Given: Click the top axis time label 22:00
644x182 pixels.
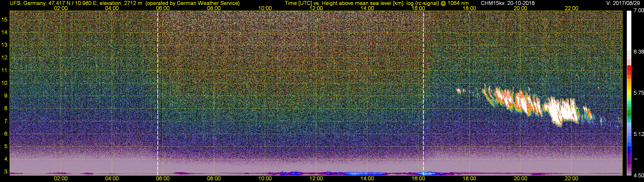Looking at the screenshot, I should [x=571, y=8].
